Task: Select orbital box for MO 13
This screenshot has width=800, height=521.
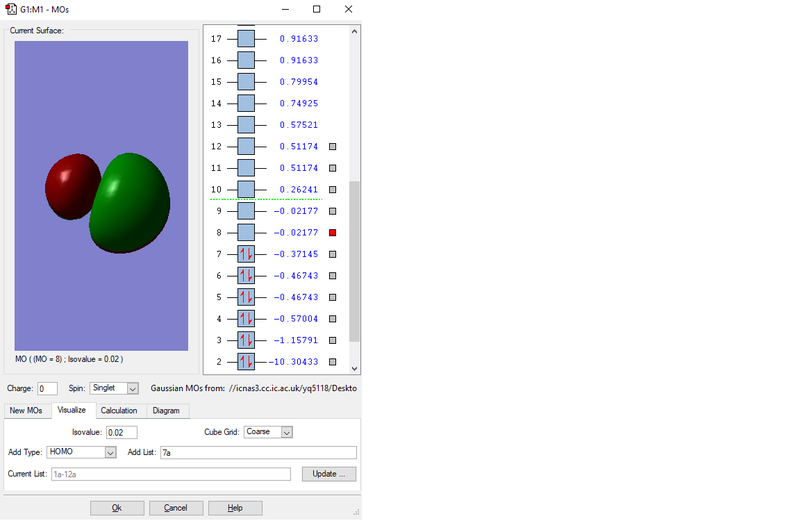Action: pos(246,125)
